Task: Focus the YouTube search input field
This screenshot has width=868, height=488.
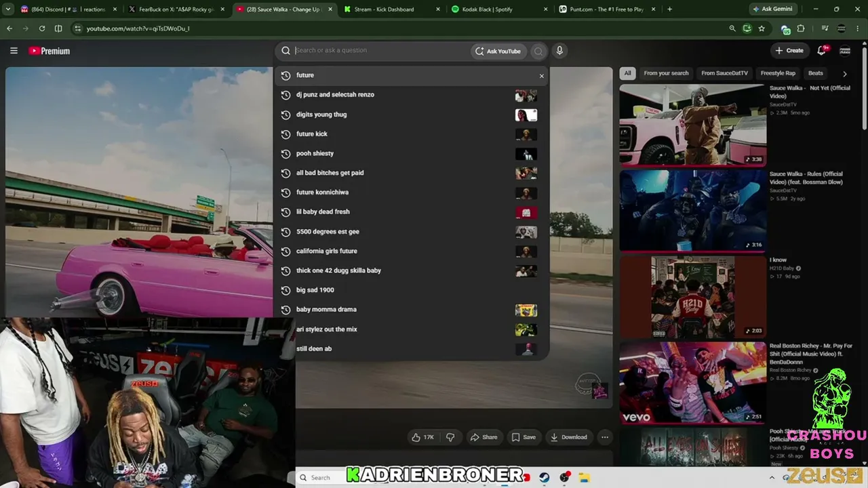Action: (x=381, y=51)
